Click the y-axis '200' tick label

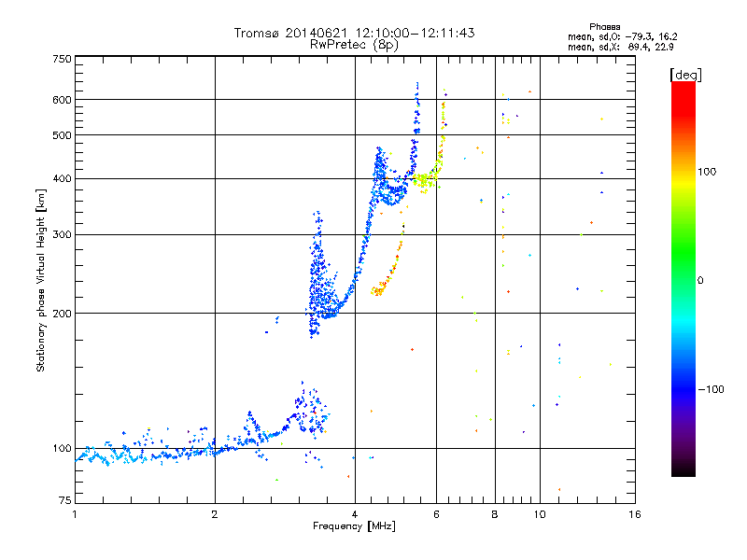coord(62,314)
